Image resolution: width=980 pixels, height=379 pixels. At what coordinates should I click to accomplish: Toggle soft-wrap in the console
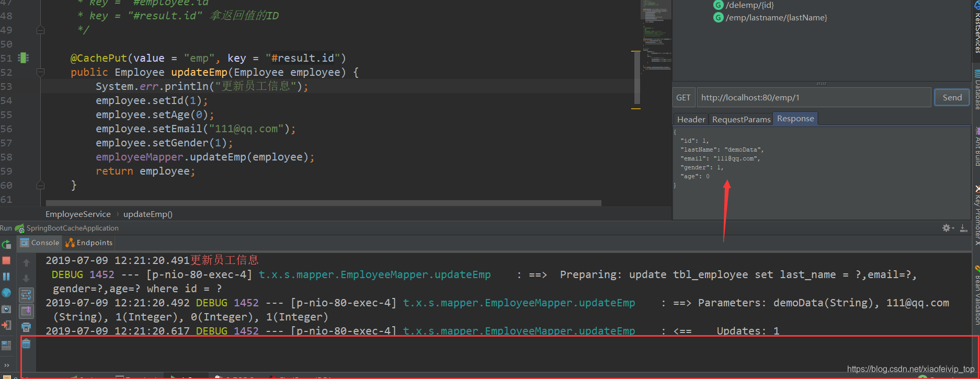tap(26, 295)
